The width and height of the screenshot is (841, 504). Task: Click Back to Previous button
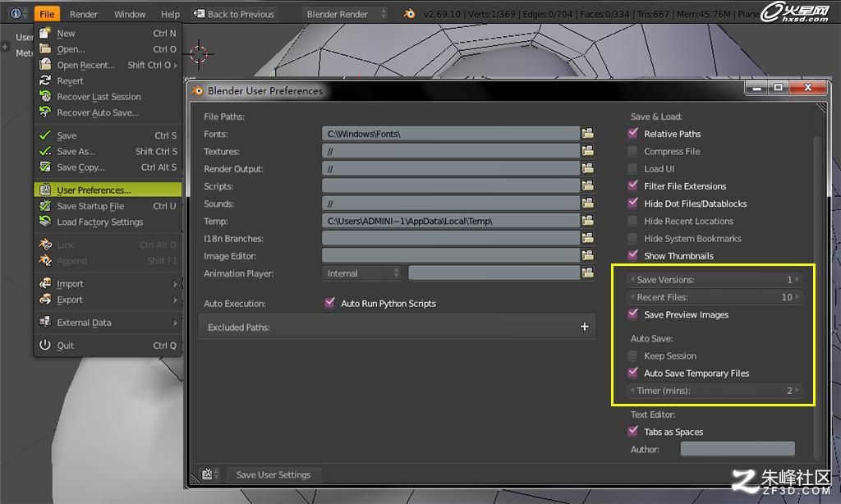coord(234,14)
